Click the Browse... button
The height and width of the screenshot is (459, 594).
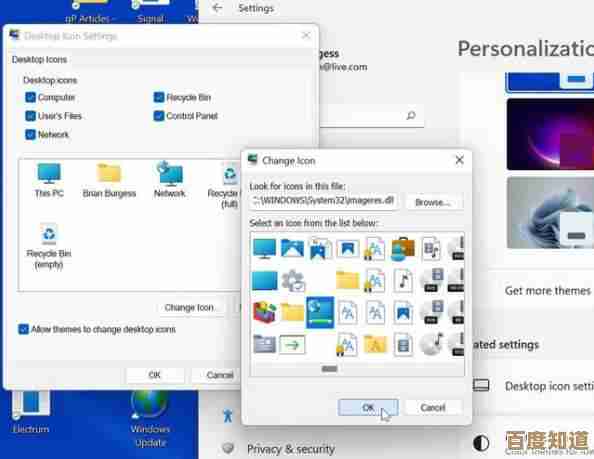coord(434,202)
